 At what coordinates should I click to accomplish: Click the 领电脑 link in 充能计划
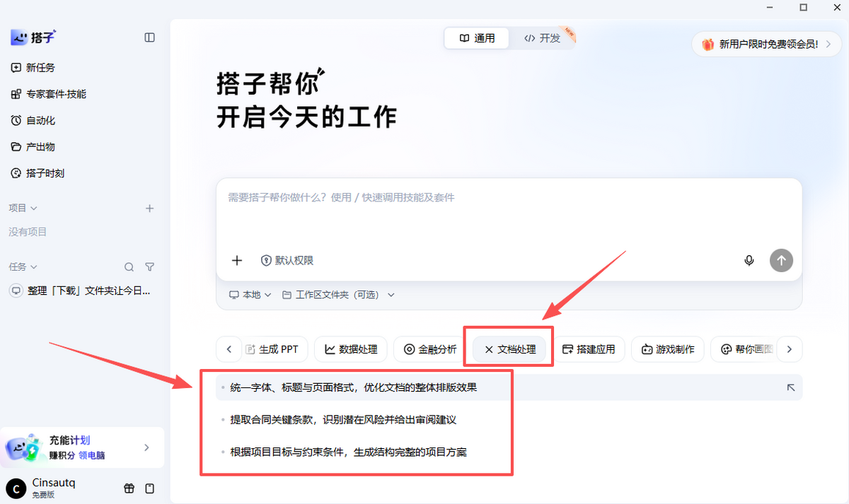click(92, 456)
